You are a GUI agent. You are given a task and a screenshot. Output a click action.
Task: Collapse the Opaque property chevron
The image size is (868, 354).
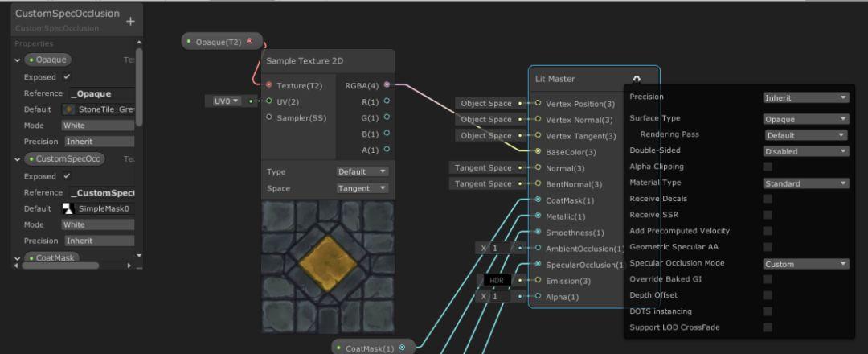pyautogui.click(x=18, y=60)
